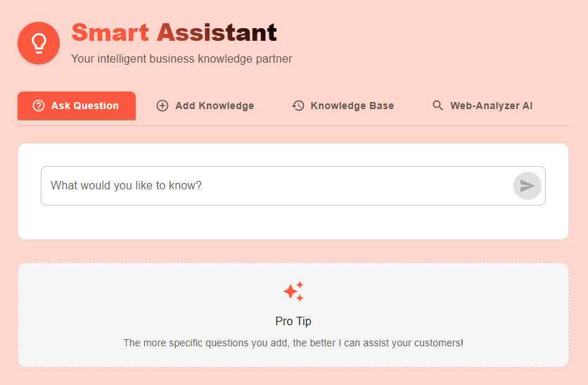Click the white card below the question field

click(293, 223)
